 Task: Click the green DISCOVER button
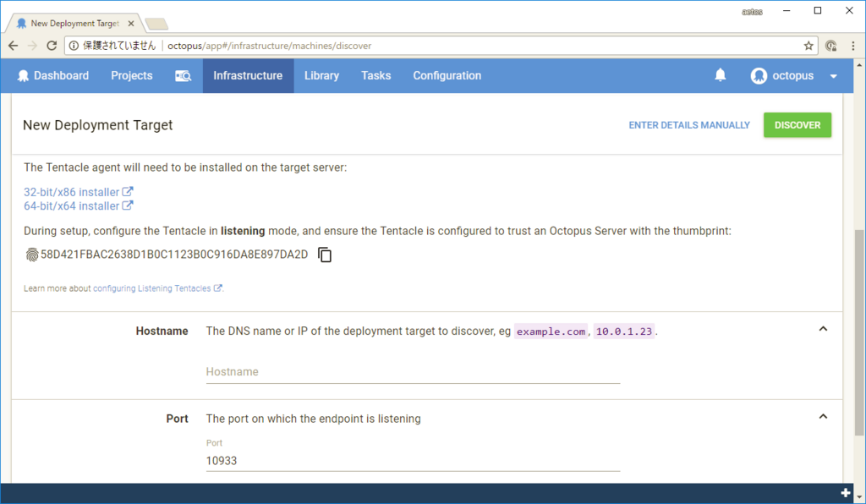tap(797, 125)
